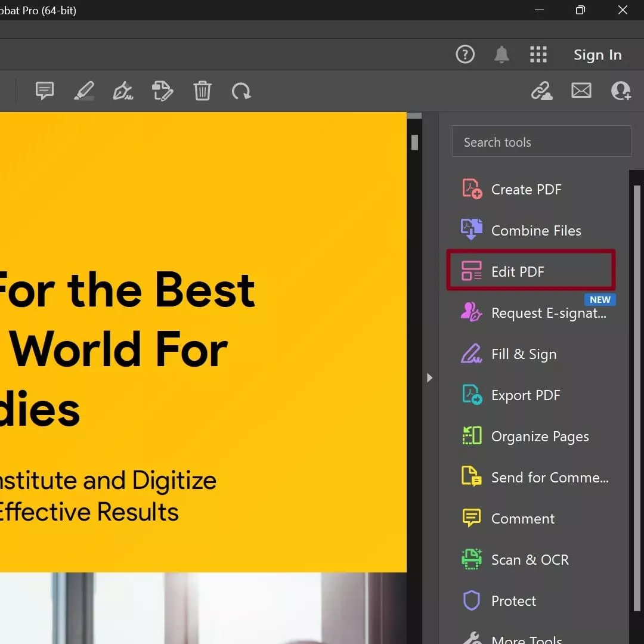Image resolution: width=644 pixels, height=644 pixels.
Task: Restore down the Acrobat window
Action: click(x=580, y=10)
